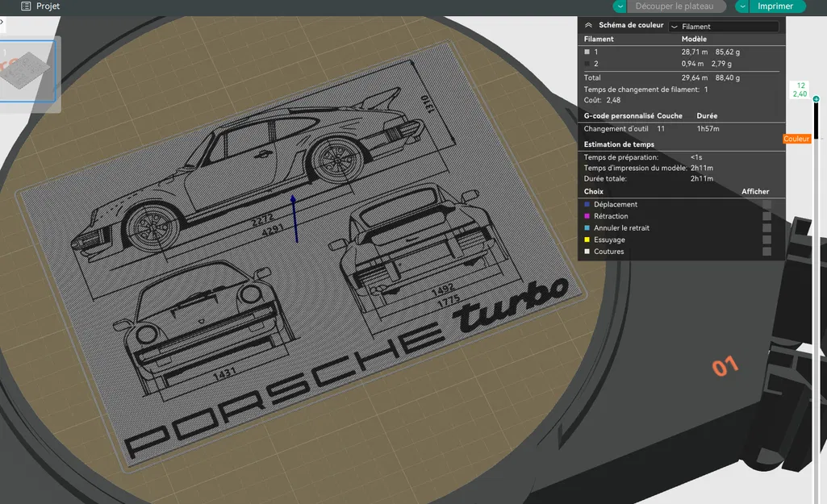The image size is (827, 504).
Task: Toggle the Coutures display checkbox
Action: (766, 252)
